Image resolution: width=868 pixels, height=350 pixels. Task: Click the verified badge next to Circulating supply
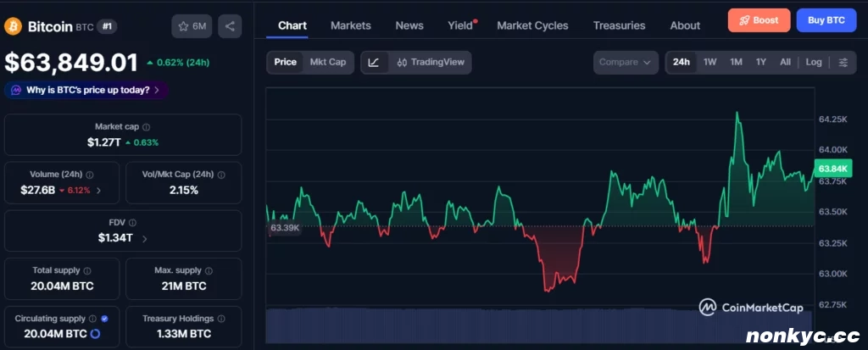(x=104, y=319)
